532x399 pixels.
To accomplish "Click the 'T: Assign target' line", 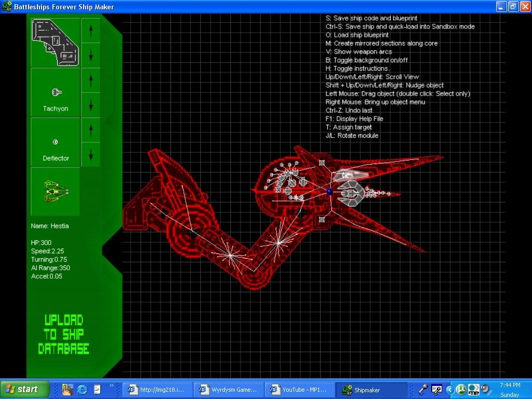I will tap(349, 127).
